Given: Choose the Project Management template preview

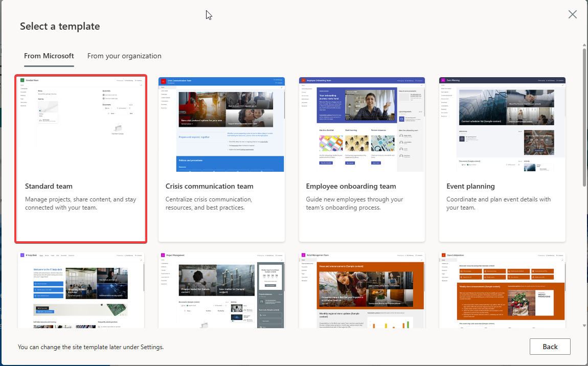Looking at the screenshot, I should pos(221,290).
